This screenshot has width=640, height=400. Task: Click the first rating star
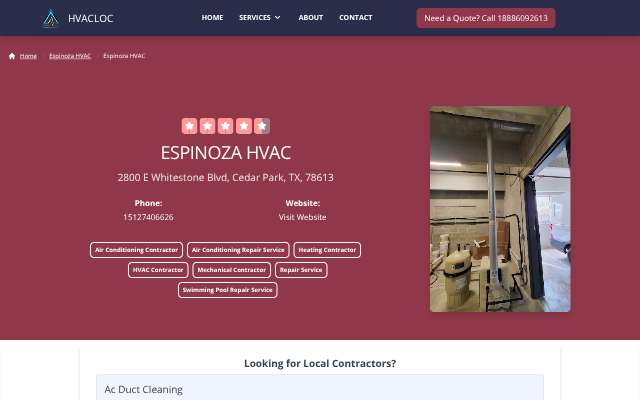pos(189,126)
